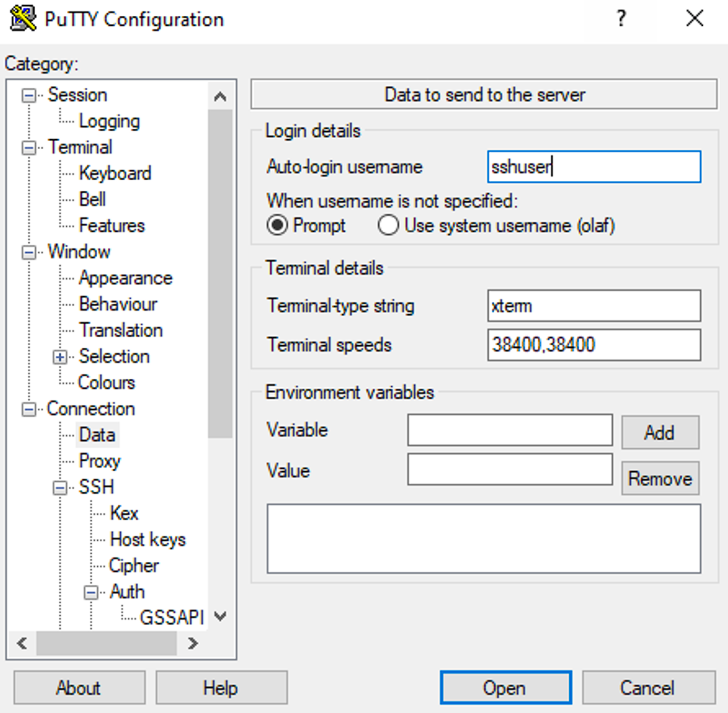The image size is (728, 713).
Task: Click the Remove environment variable button
Action: (x=660, y=478)
